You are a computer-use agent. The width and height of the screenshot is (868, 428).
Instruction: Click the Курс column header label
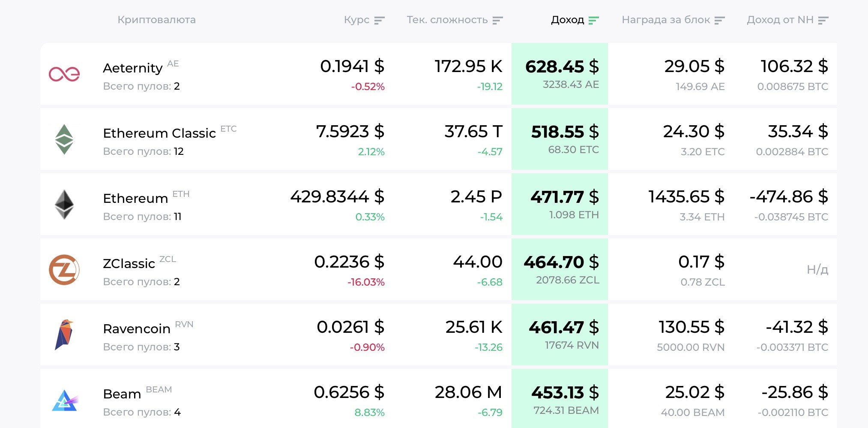pos(356,20)
